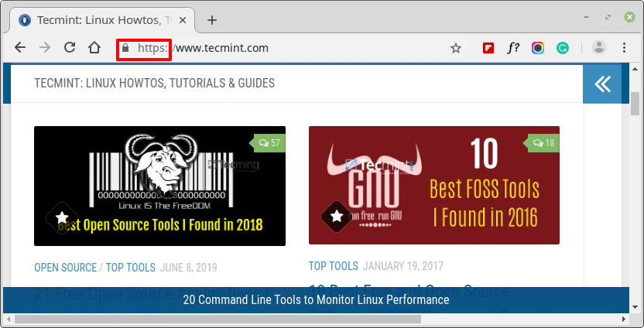View site security lock info
The width and height of the screenshot is (644, 328).
point(125,48)
